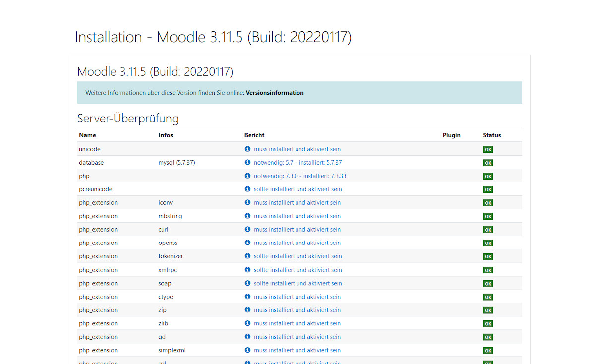Click the info icon in simplexml row
This screenshot has height=364, width=595.
coord(248,350)
